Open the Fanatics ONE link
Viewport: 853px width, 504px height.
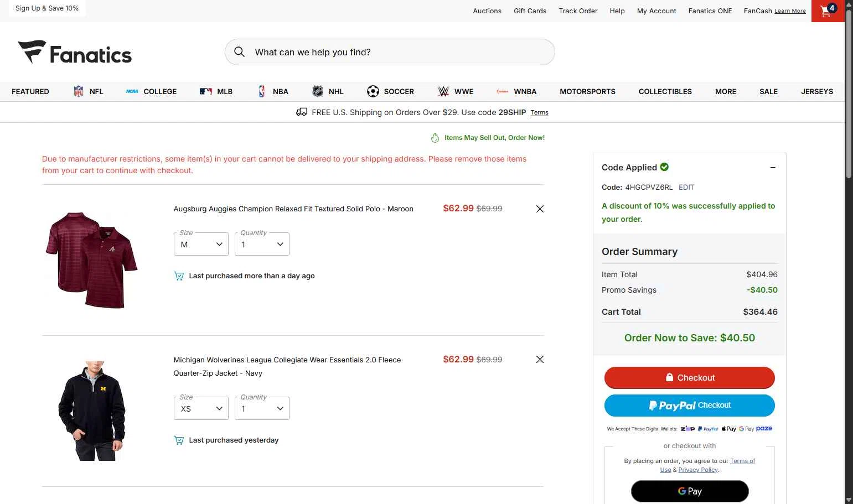pos(710,11)
